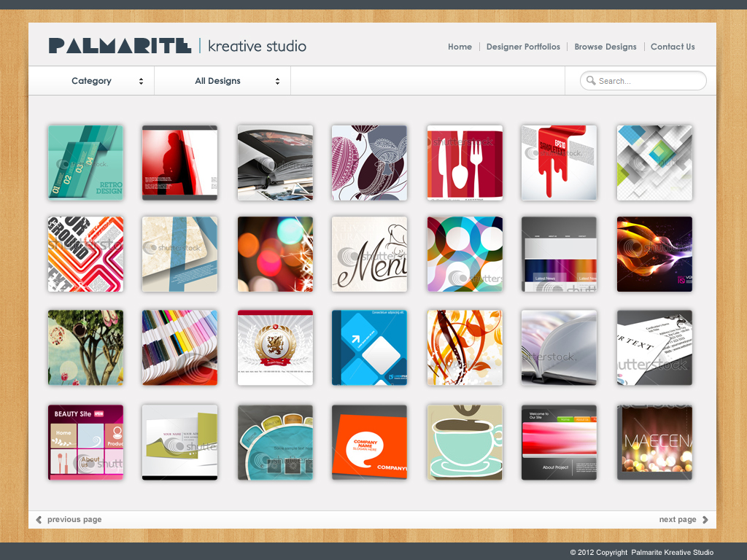Open the coffee cup illustration thumbnail

tap(465, 443)
